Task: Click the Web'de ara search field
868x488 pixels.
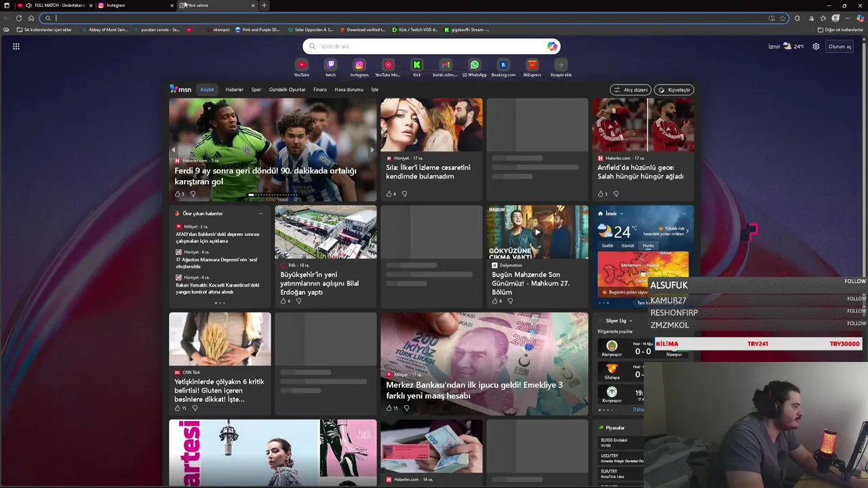Action: tap(431, 46)
